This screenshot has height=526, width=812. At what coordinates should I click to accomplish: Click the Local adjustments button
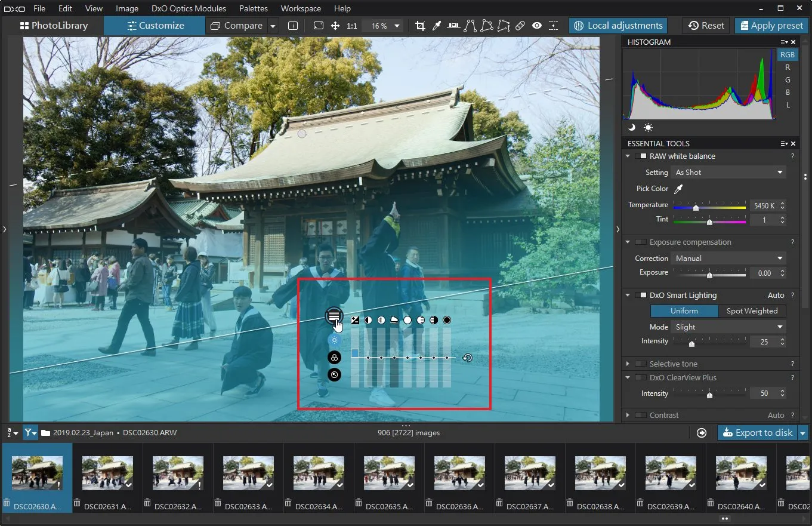(x=618, y=26)
